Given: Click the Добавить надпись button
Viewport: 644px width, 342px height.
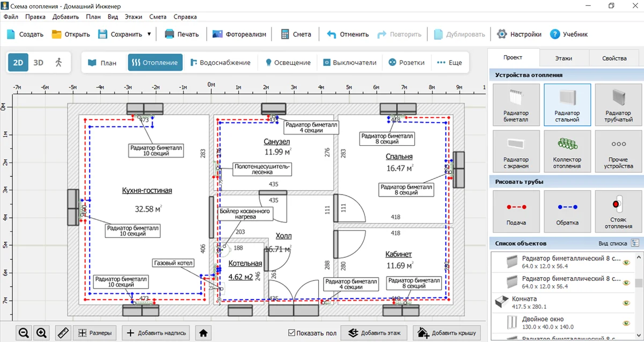Looking at the screenshot, I should 156,333.
